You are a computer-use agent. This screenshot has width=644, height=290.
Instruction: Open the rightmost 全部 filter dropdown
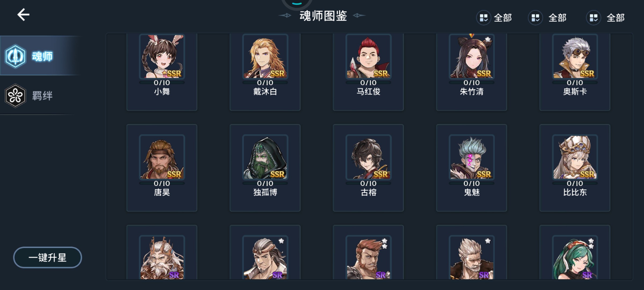(x=606, y=18)
